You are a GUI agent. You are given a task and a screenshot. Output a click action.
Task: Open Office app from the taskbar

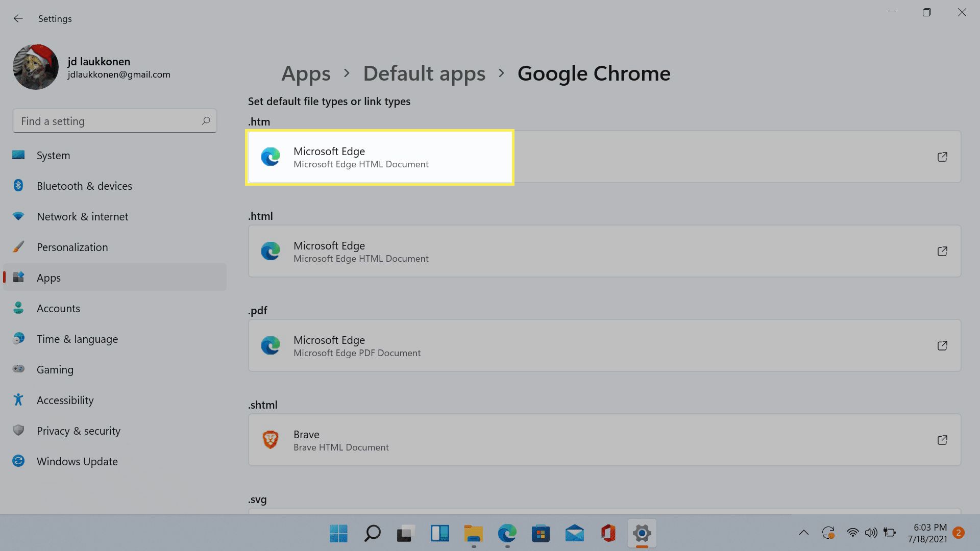click(x=608, y=534)
